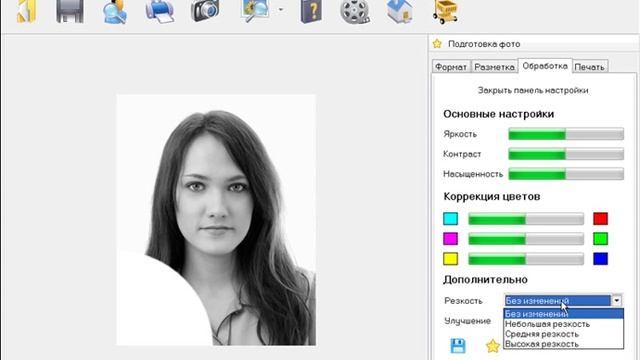Click the Резкость label
The height and width of the screenshot is (360, 640).
point(463,301)
